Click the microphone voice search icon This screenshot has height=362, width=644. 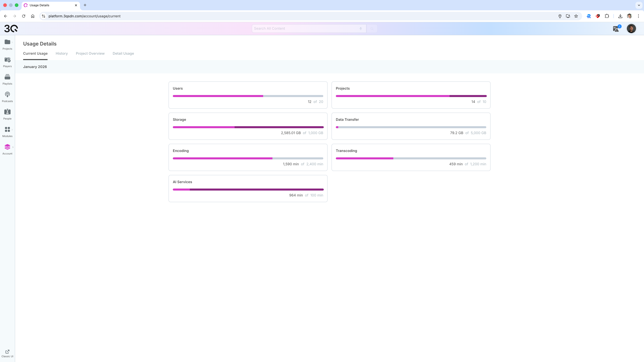click(x=360, y=29)
